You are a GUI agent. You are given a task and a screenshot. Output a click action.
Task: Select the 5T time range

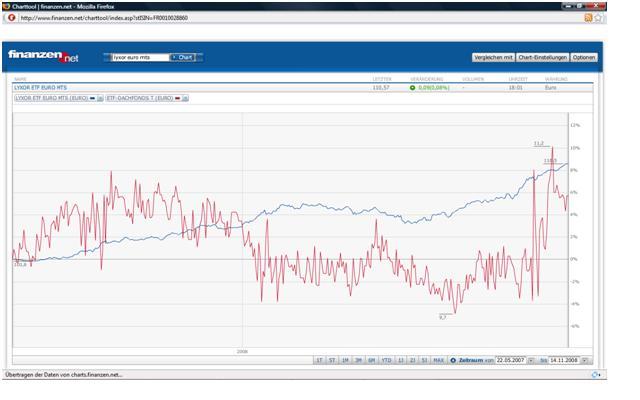pos(332,360)
